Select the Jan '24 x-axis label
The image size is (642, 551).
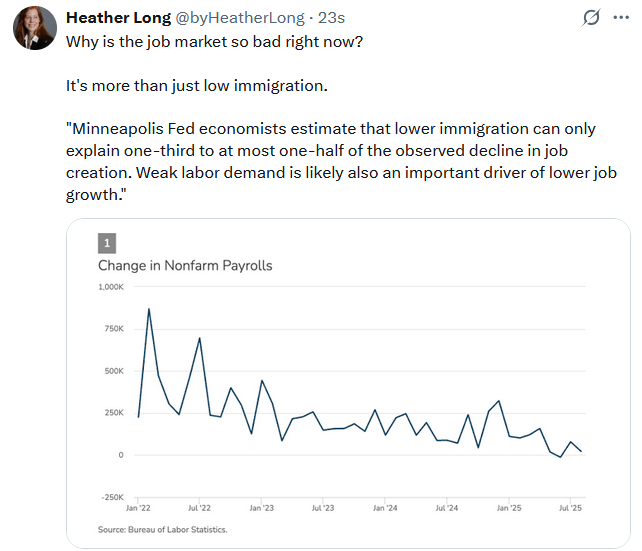pos(386,508)
